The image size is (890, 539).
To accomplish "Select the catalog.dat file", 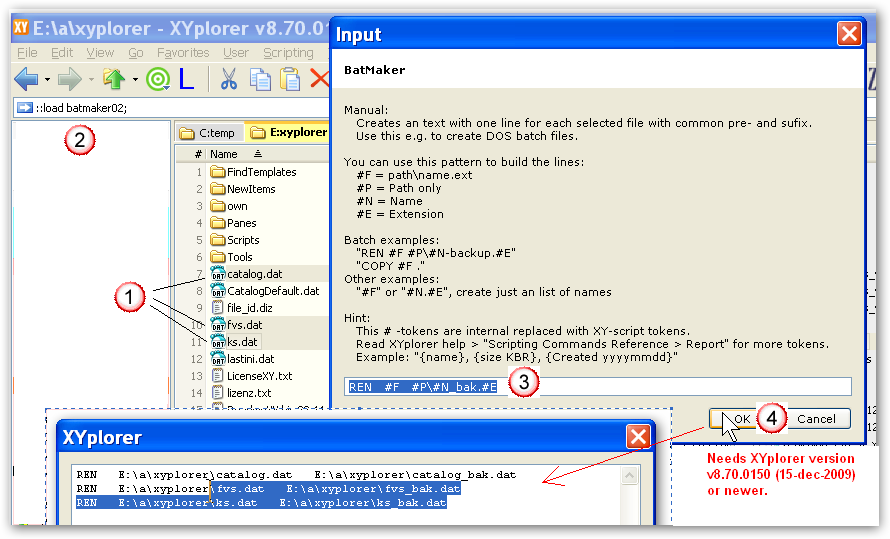I will [246, 274].
